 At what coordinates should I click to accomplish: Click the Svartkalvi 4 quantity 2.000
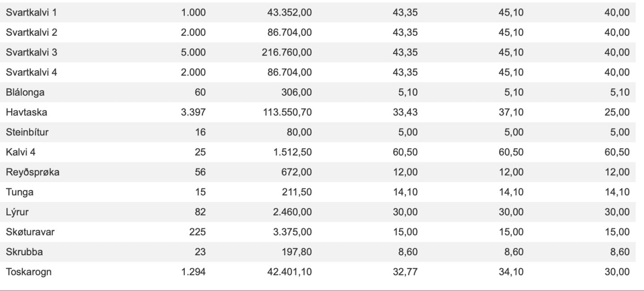[x=193, y=72]
